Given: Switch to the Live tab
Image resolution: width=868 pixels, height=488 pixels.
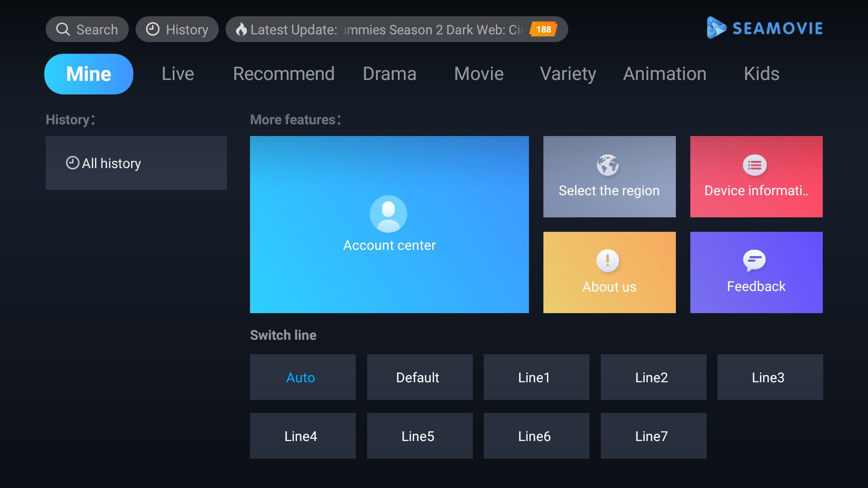Looking at the screenshot, I should click(178, 74).
